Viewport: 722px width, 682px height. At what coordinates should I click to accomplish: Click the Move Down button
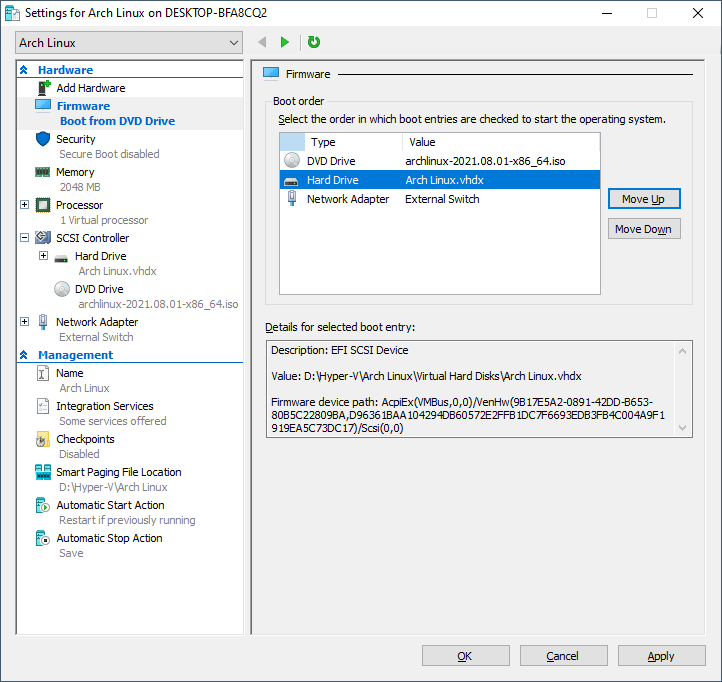pos(643,229)
